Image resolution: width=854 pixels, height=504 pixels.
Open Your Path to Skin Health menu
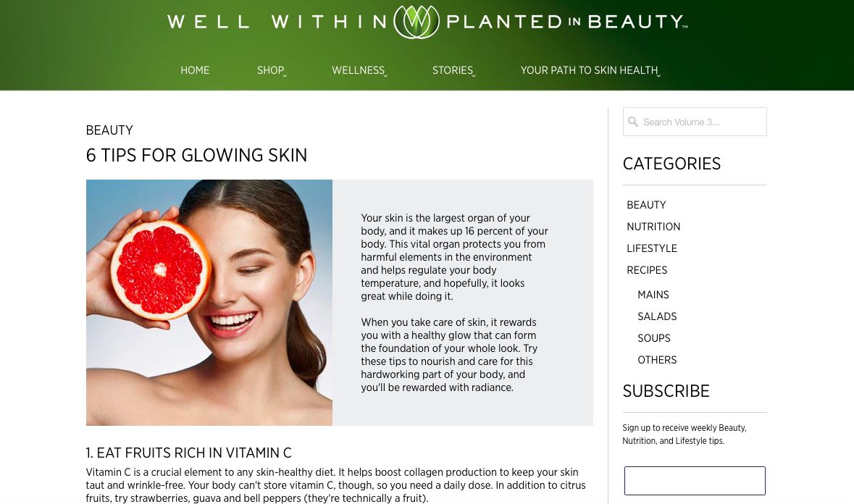tap(590, 71)
